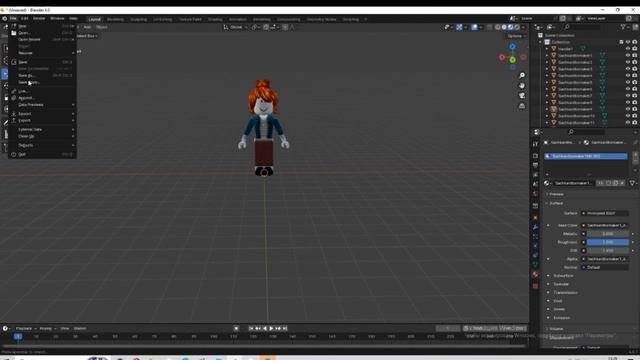Open the Playback dropdown in timeline
Viewport: 640px width, 360px height.
click(x=26, y=329)
